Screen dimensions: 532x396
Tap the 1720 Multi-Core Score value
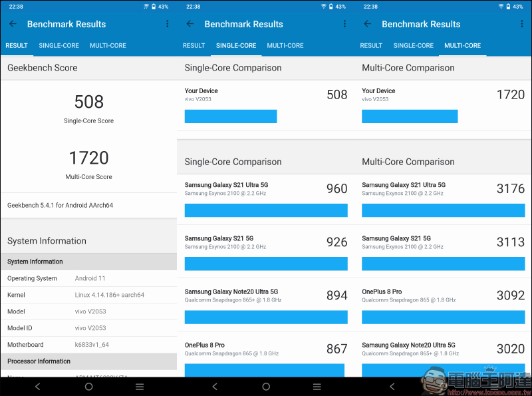(89, 158)
